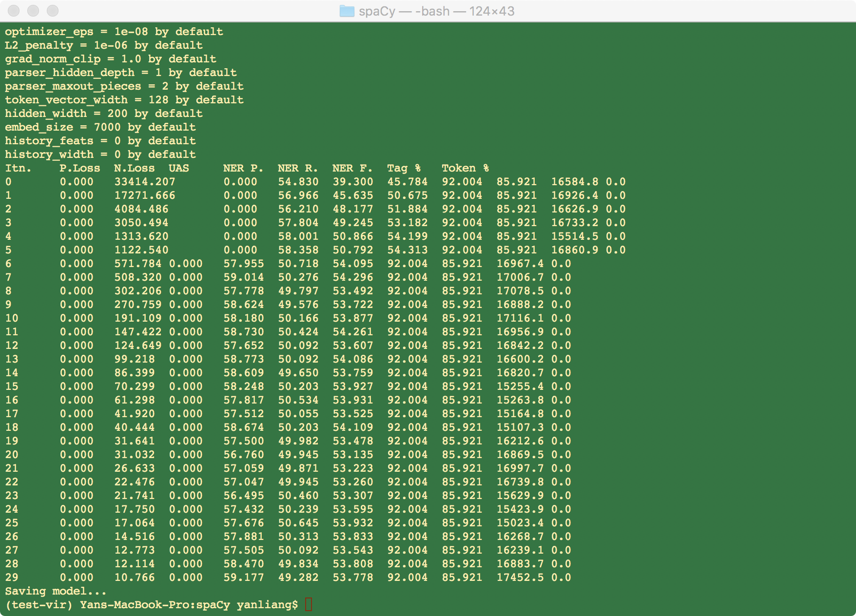The width and height of the screenshot is (856, 616).
Task: Click the 'NER F.' column header
Action: click(353, 168)
